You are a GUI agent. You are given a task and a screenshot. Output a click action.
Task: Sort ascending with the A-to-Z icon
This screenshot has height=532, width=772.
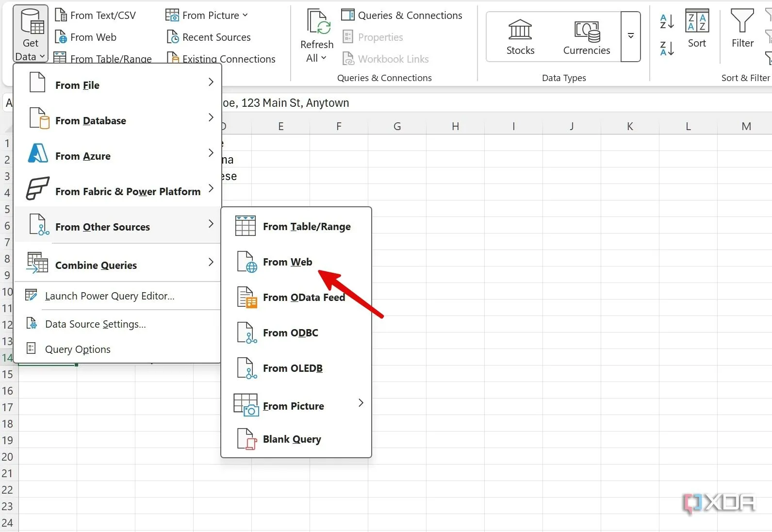[x=667, y=21]
